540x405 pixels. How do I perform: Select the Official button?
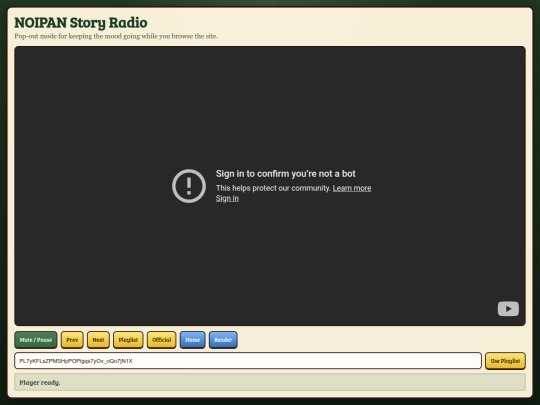click(x=162, y=340)
